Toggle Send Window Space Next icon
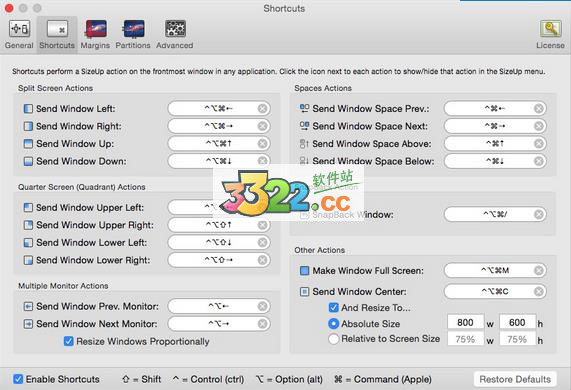The height and width of the screenshot is (390, 571). pos(304,126)
